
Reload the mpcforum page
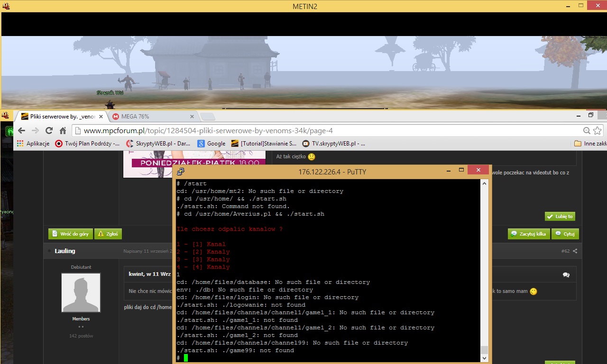click(x=49, y=131)
